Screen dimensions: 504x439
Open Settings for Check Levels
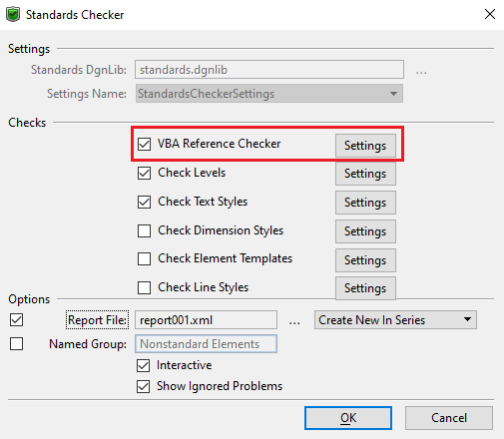[365, 174]
